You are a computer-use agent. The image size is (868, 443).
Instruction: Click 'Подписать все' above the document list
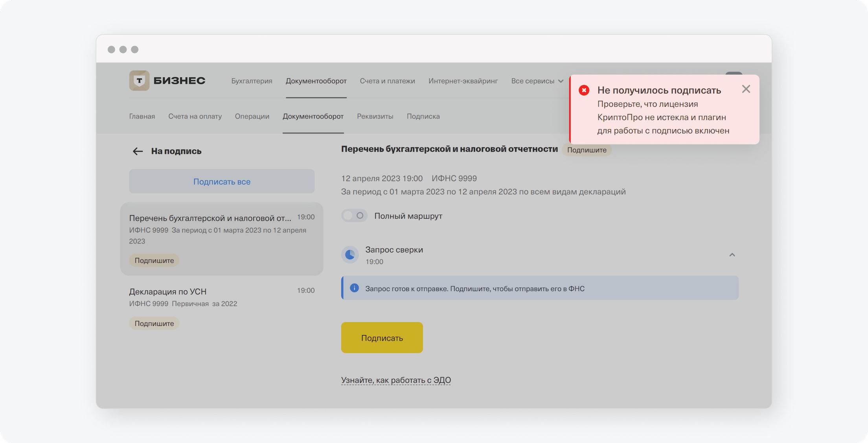[x=221, y=181]
